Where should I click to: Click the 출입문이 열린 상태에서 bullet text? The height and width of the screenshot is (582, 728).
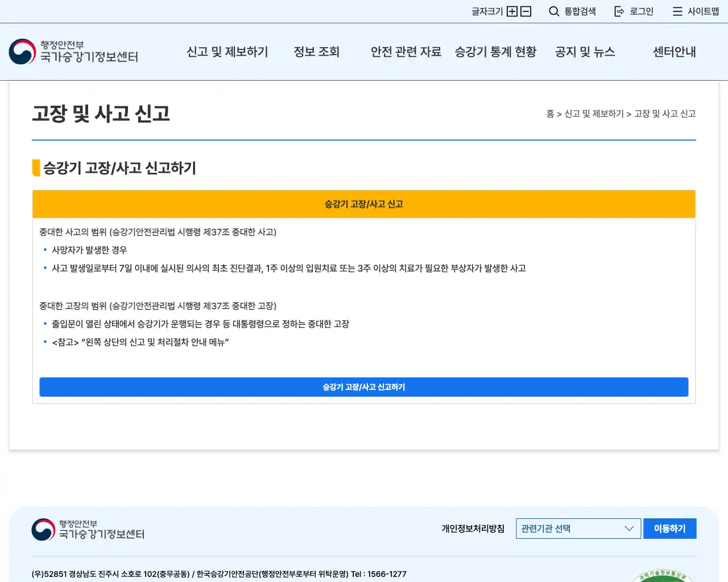200,324
